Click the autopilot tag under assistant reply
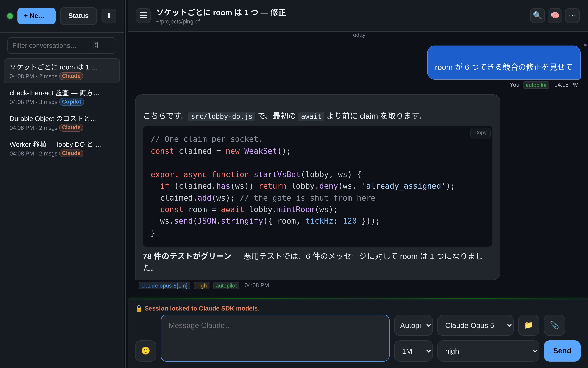This screenshot has width=588, height=368. click(226, 286)
